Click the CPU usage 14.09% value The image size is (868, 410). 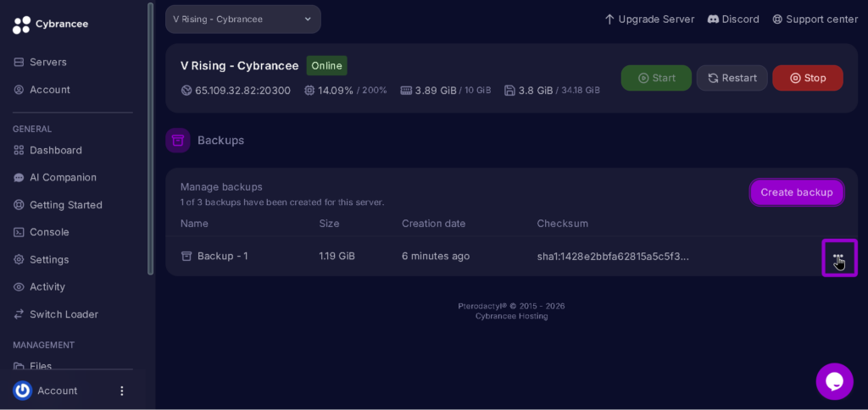tap(336, 90)
